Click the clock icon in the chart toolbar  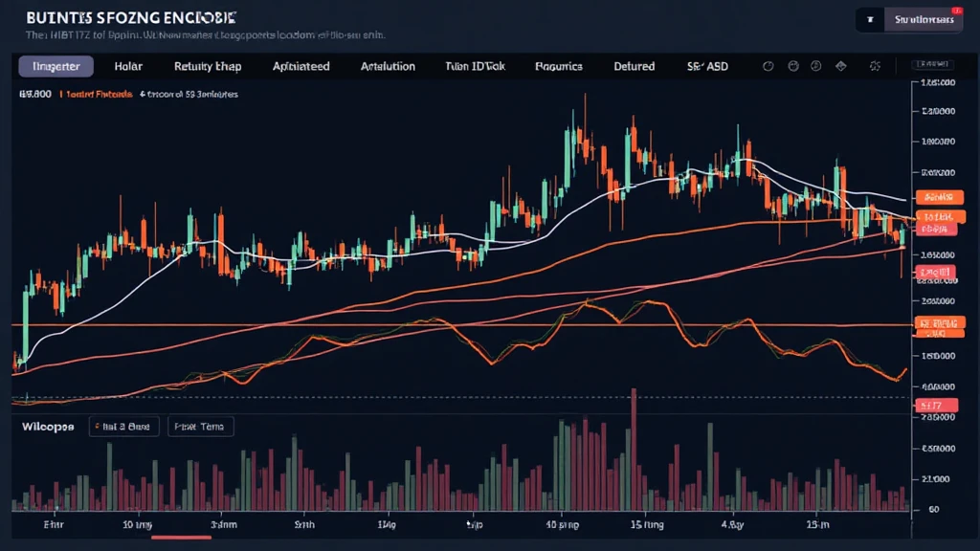pos(768,67)
